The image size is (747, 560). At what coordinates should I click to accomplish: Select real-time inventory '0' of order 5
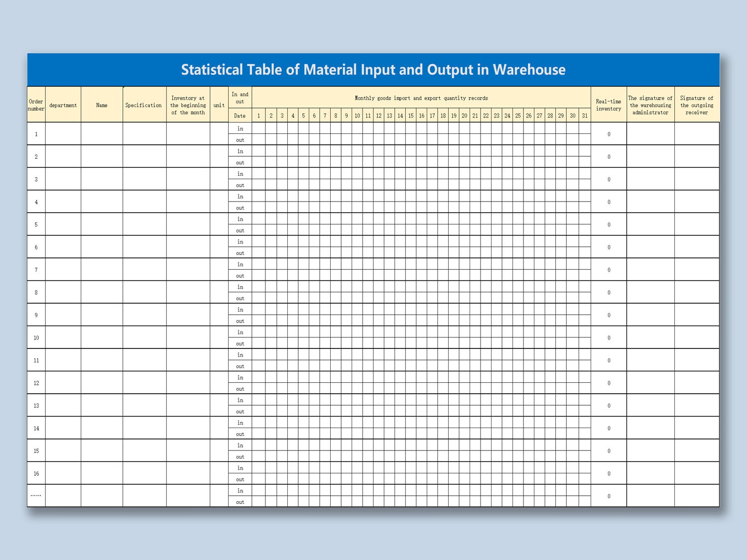(x=609, y=224)
